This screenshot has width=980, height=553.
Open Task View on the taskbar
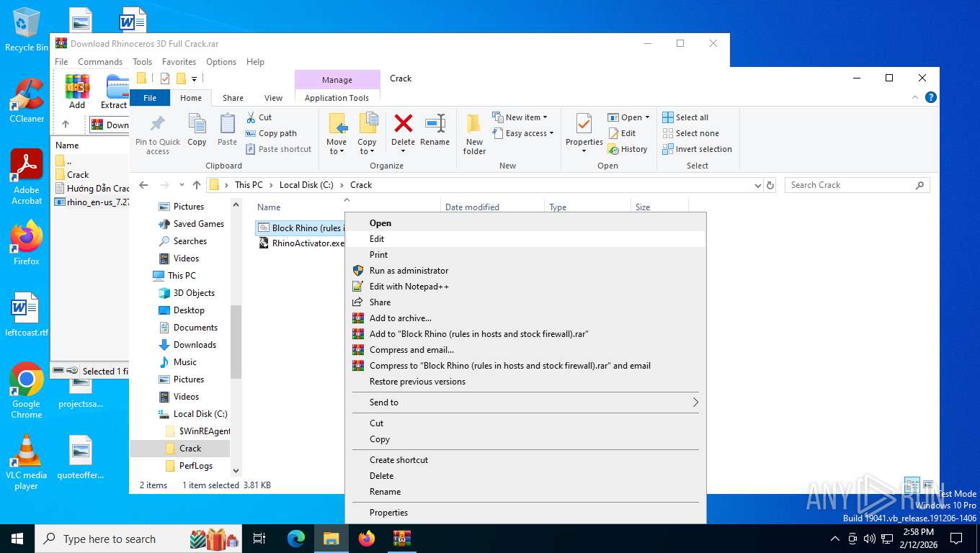pos(259,539)
